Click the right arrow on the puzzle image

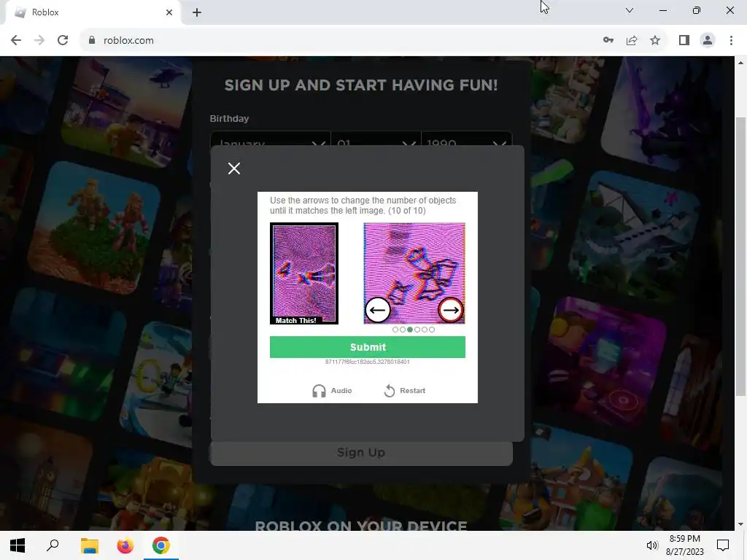tap(450, 310)
